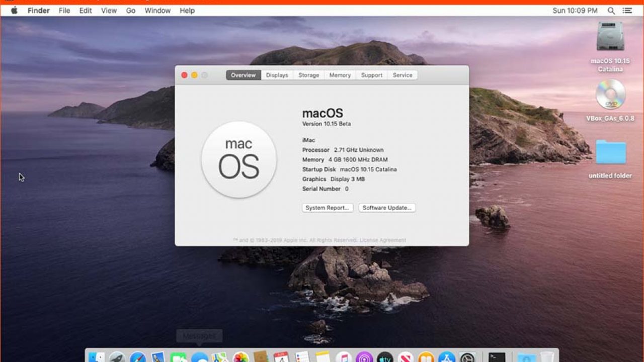
Task: Switch to the Displays tab
Action: click(277, 75)
